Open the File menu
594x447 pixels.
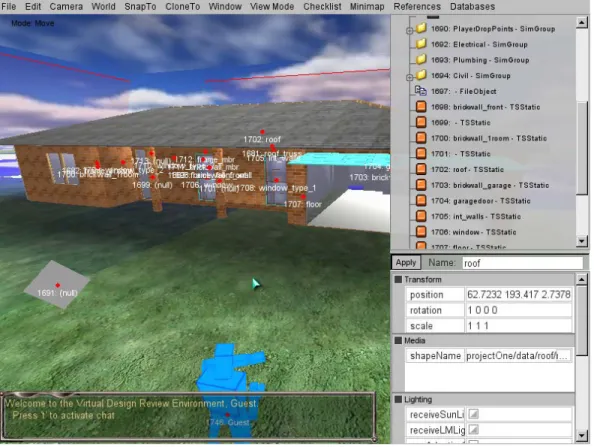[x=8, y=6]
